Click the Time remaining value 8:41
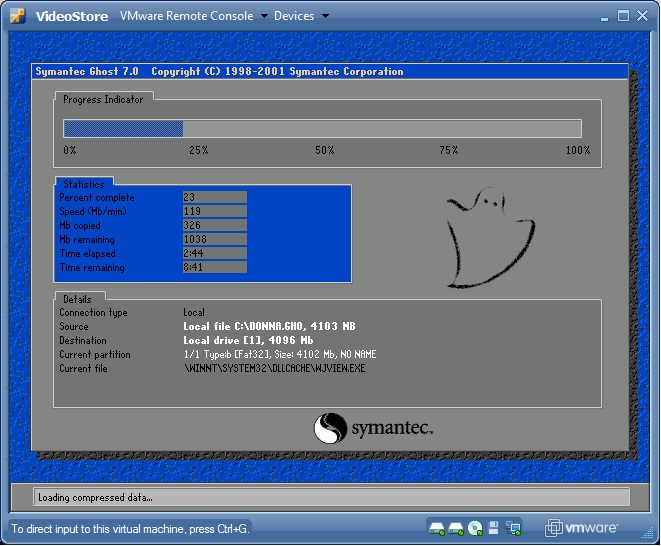 coord(215,267)
